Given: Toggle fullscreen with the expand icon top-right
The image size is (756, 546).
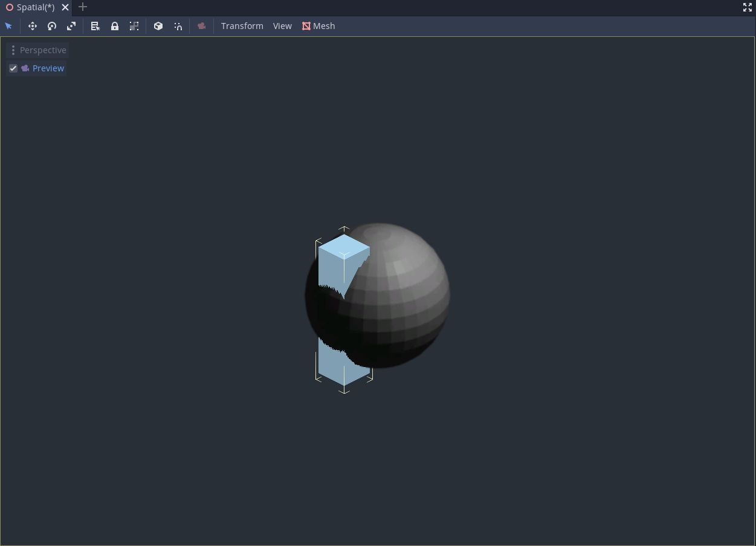Looking at the screenshot, I should point(748,7).
